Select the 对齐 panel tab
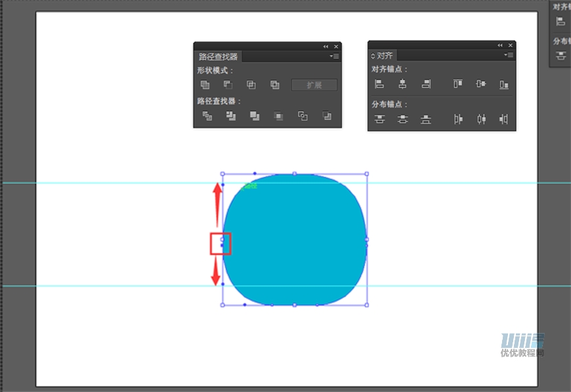 [385, 55]
